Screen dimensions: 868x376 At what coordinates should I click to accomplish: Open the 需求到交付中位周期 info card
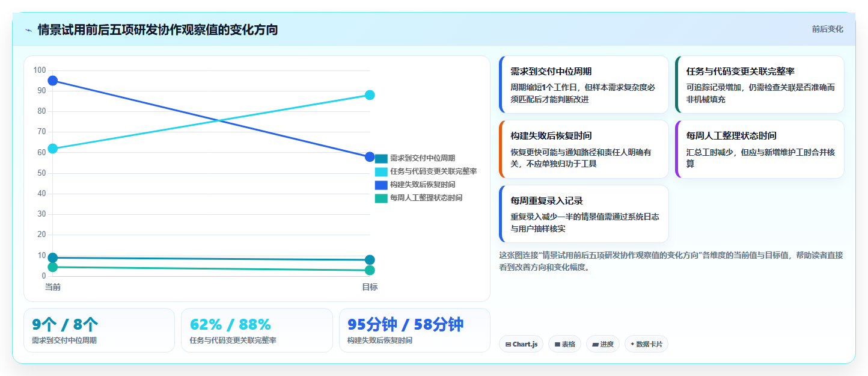pos(584,85)
